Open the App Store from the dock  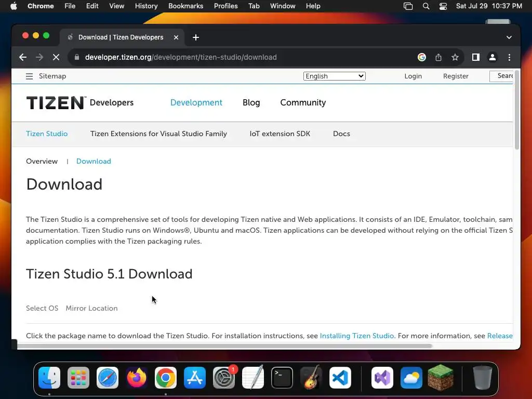[x=195, y=378]
